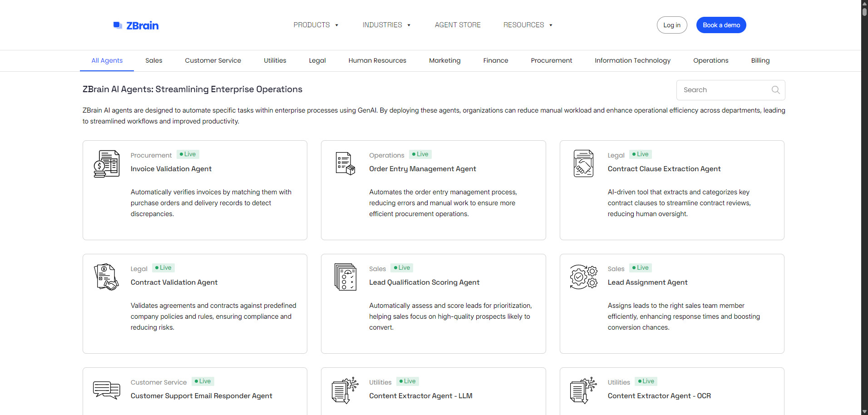Click the Customer Support Email Responder chat icon
Viewport: 868px width, 415px height.
(107, 390)
